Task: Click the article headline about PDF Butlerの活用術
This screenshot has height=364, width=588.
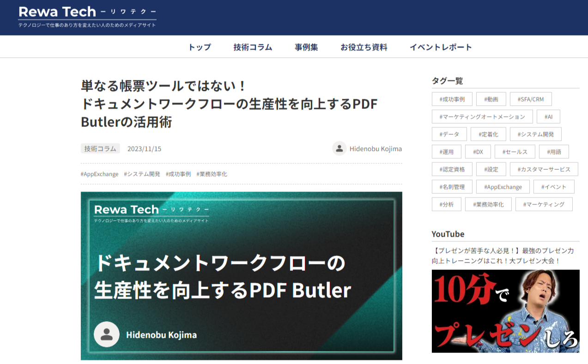Action: 229,104
